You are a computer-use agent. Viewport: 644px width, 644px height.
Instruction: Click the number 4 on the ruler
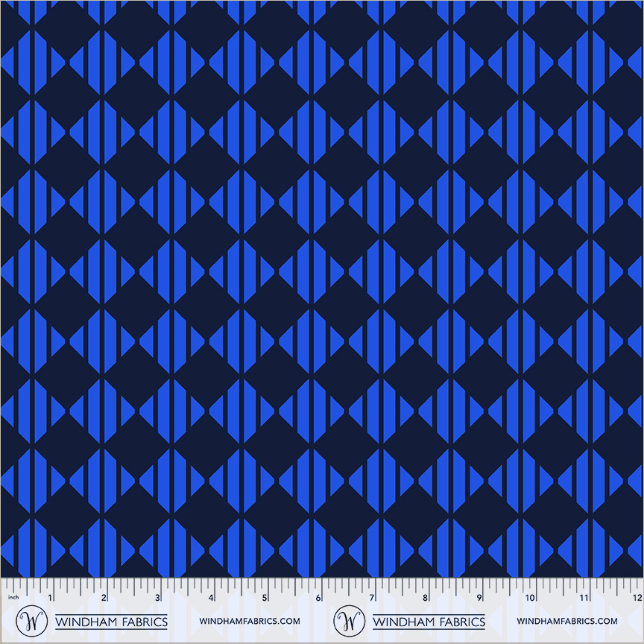click(211, 598)
